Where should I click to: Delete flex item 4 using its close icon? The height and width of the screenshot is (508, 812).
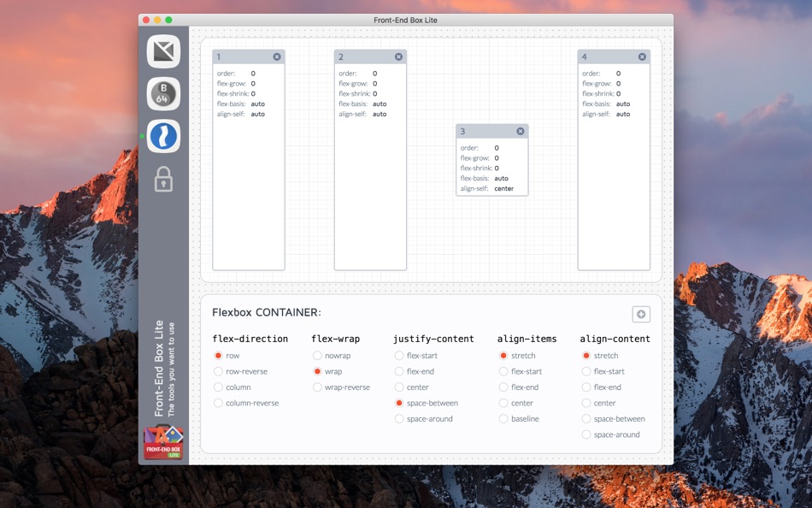642,57
